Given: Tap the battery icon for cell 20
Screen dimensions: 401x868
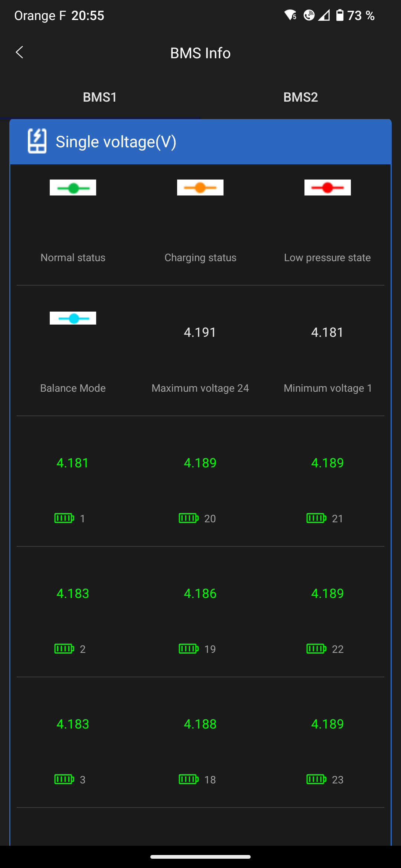Looking at the screenshot, I should pyautogui.click(x=189, y=518).
